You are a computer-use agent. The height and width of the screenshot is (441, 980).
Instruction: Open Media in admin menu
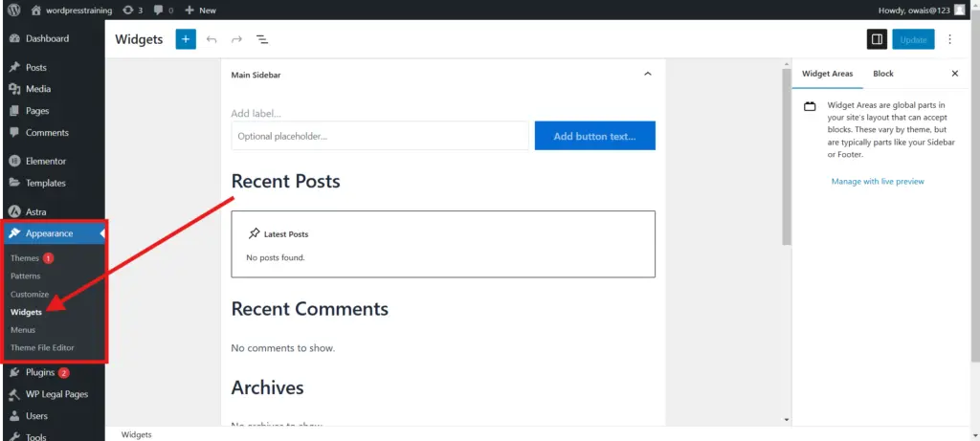(53, 89)
